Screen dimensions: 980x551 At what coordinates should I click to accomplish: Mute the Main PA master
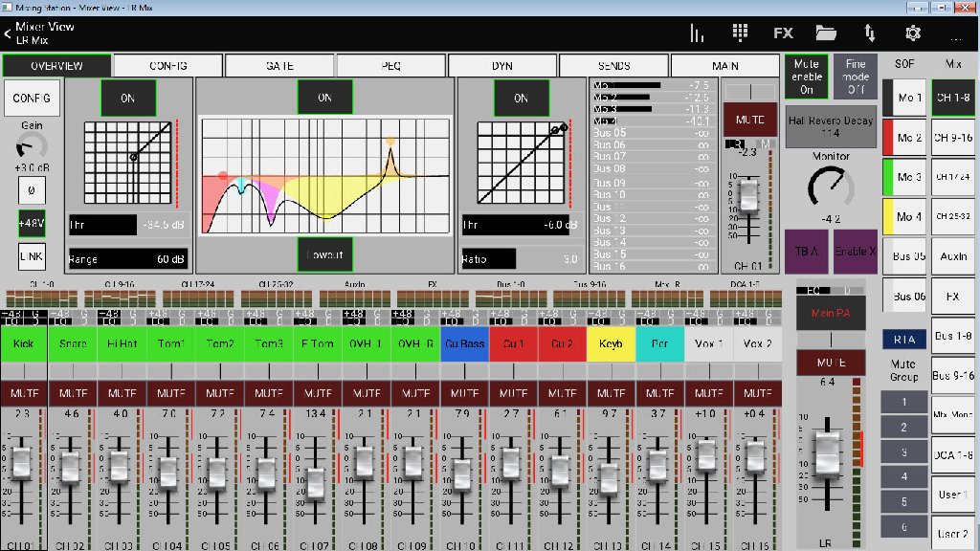[831, 363]
